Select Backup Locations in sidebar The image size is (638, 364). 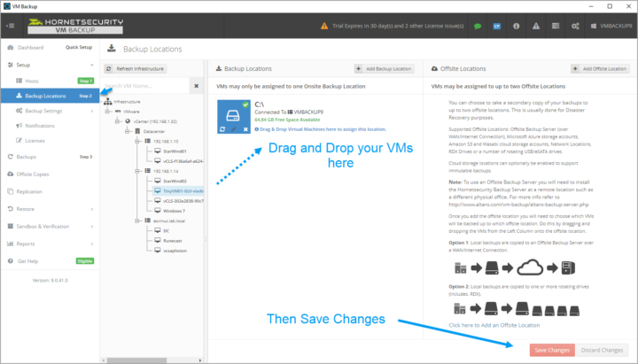coord(50,96)
